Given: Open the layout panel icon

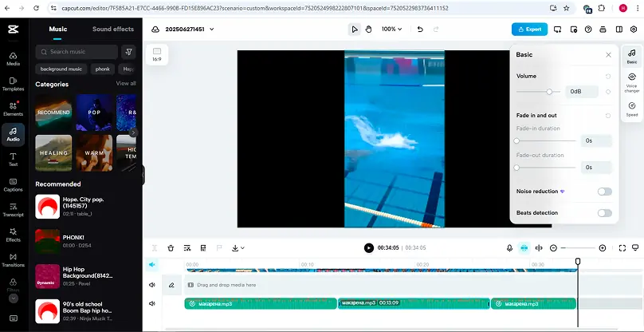Looking at the screenshot, I should pos(619,30).
